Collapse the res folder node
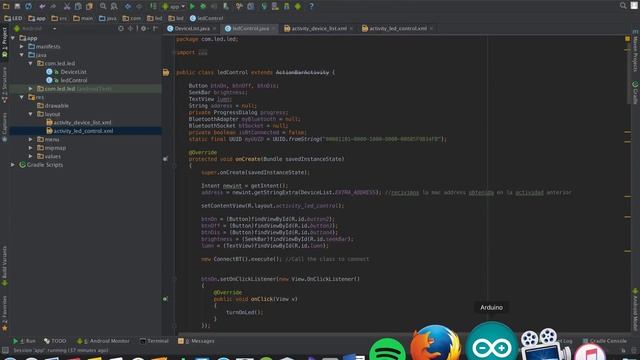Image resolution: width=640 pixels, height=360 pixels. click(x=22, y=97)
